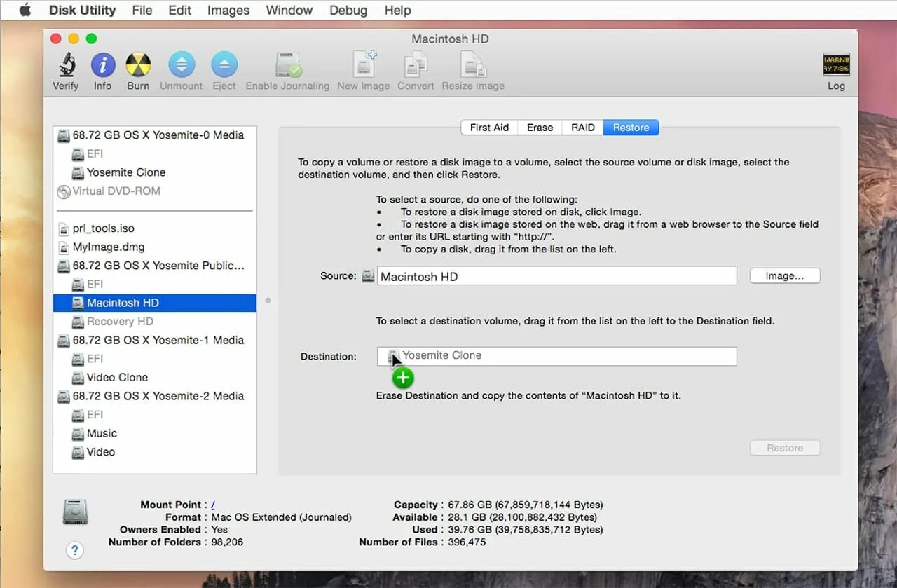Click the New Image toolbar icon
This screenshot has height=588, width=897.
pyautogui.click(x=364, y=64)
